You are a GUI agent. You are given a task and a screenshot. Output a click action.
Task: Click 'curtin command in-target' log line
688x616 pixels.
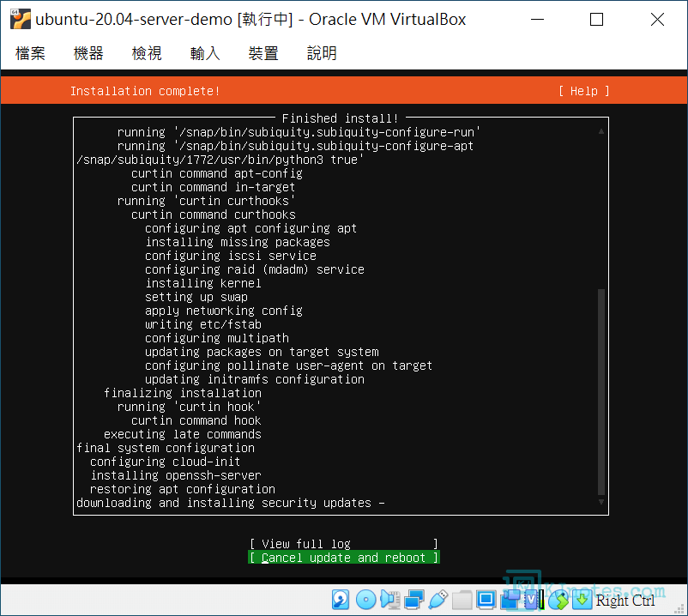[214, 187]
